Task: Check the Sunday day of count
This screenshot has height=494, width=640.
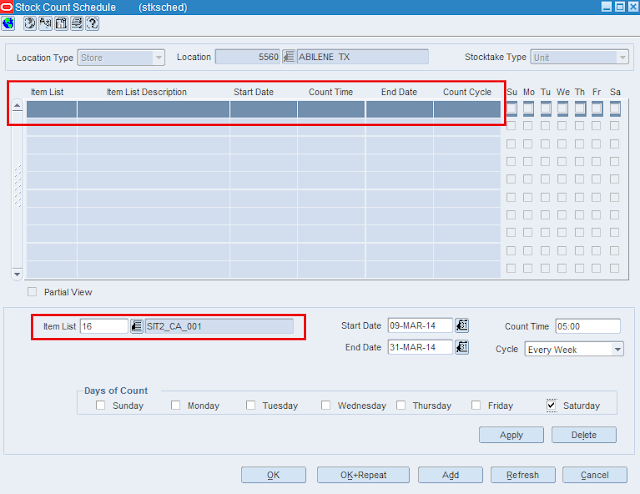Action: pos(100,405)
